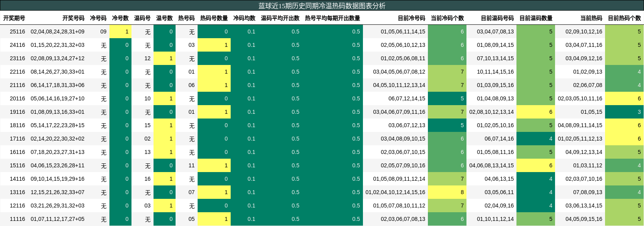Click period cell 24116
Viewport: 644px width, 226px height.
coord(17,45)
